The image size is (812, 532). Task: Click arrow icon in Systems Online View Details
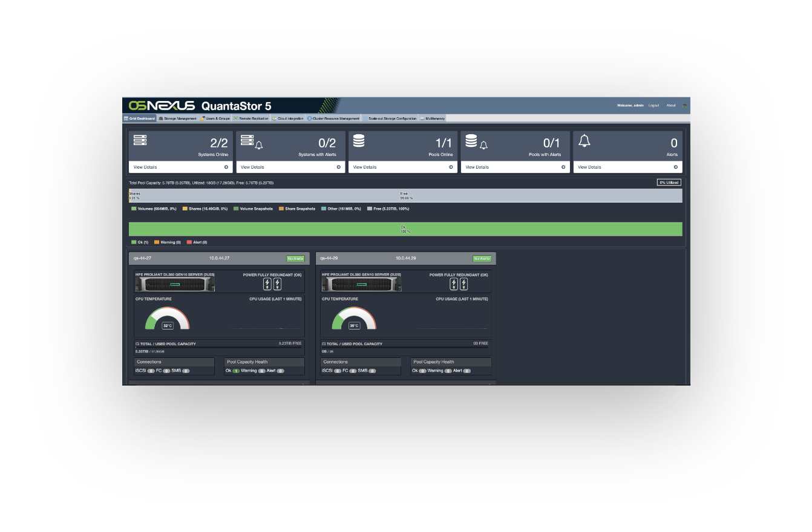[226, 167]
